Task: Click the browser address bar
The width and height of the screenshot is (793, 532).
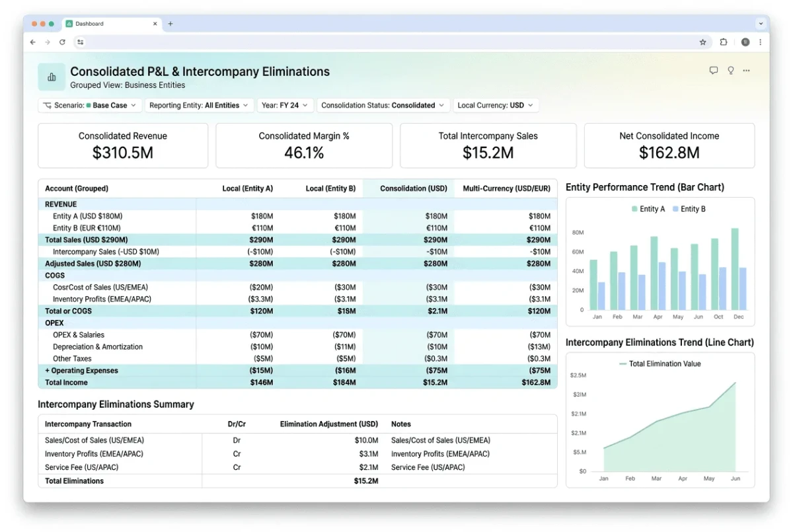Action: pyautogui.click(x=390, y=42)
